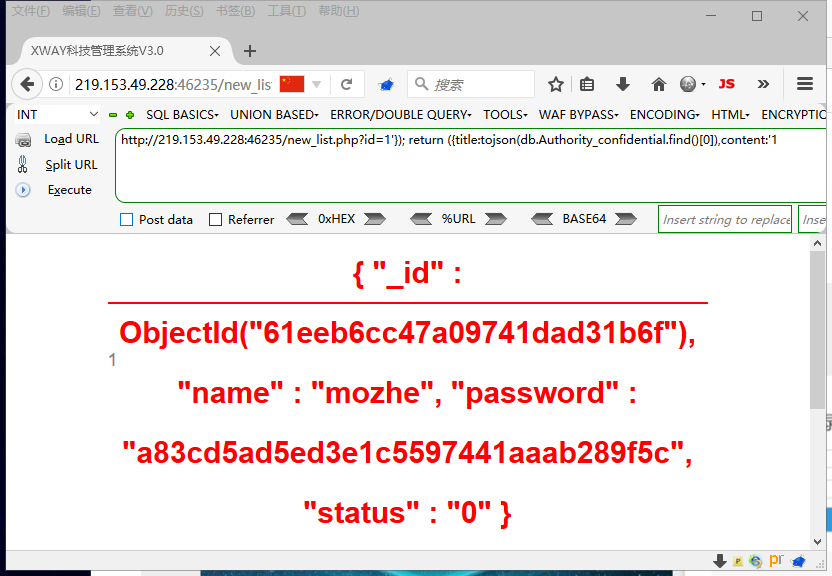Click the page scrollbar down arrow

point(817,542)
